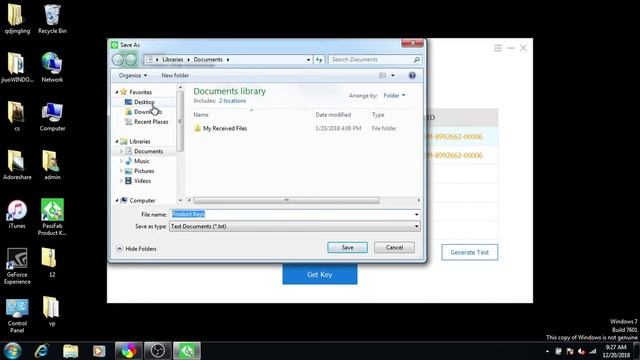Click the Save As back button
Viewport: 640px width, 360px height.
pos(118,60)
